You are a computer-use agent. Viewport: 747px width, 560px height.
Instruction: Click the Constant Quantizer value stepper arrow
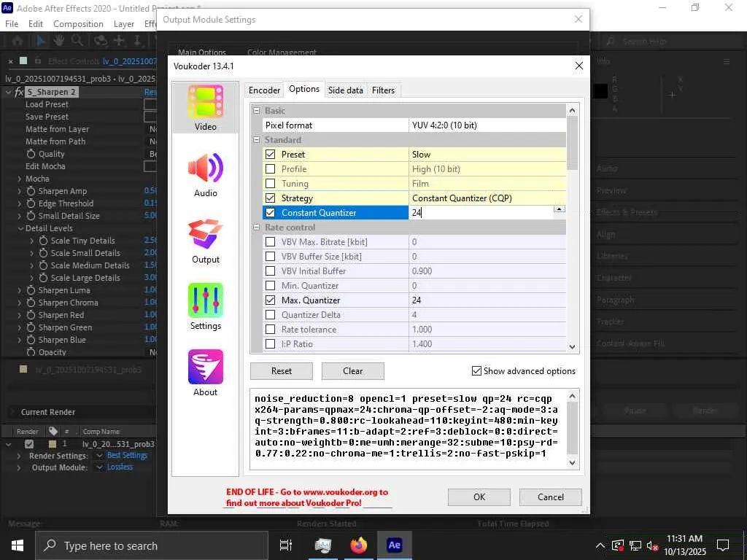[x=560, y=209]
